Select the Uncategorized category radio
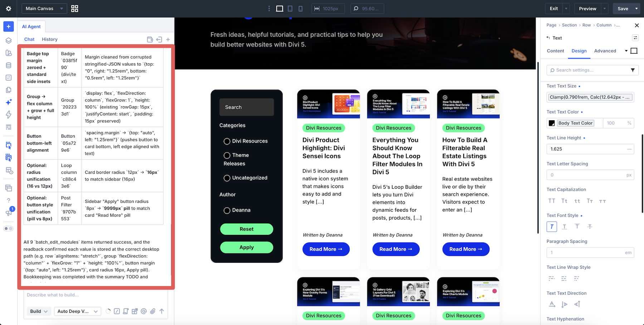This screenshot has height=325, width=644. click(227, 178)
